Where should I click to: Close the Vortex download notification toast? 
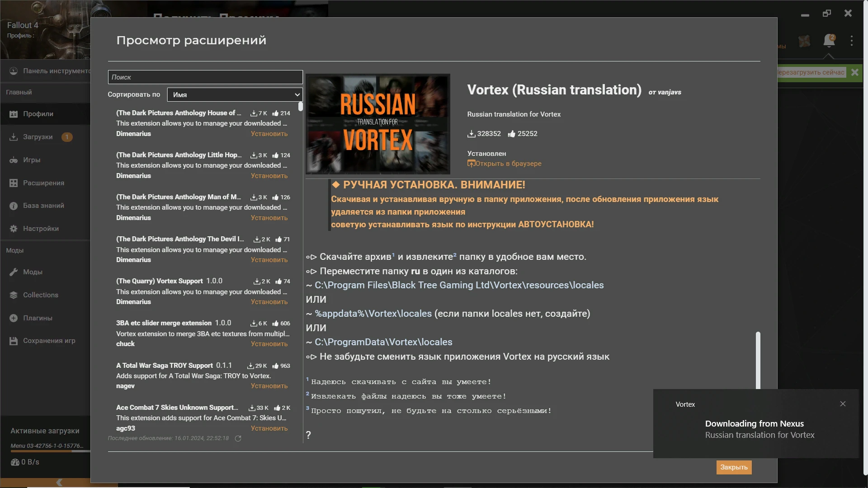[843, 404]
